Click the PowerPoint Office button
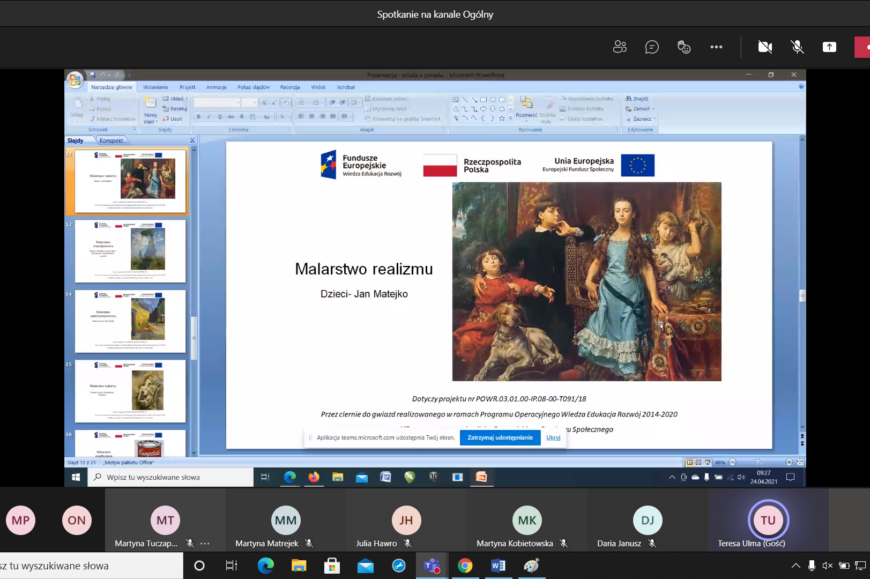Screen dimensions: 870x579 [x=75, y=80]
